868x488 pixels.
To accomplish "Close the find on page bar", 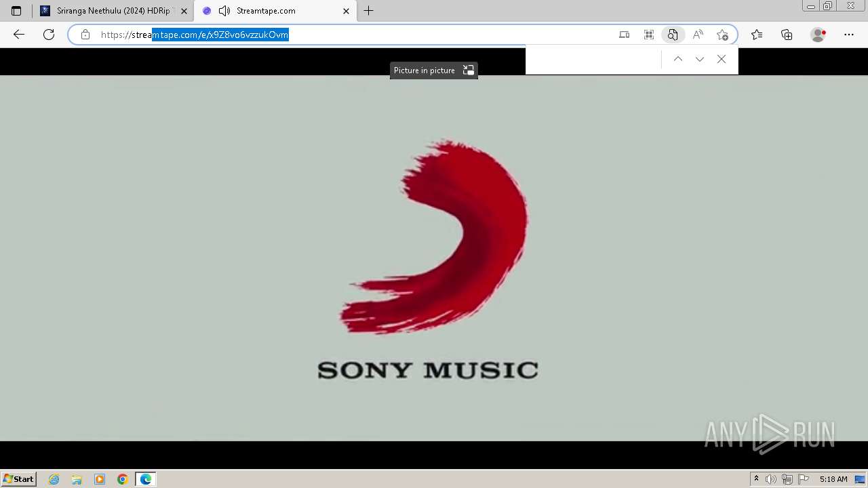I will (722, 60).
